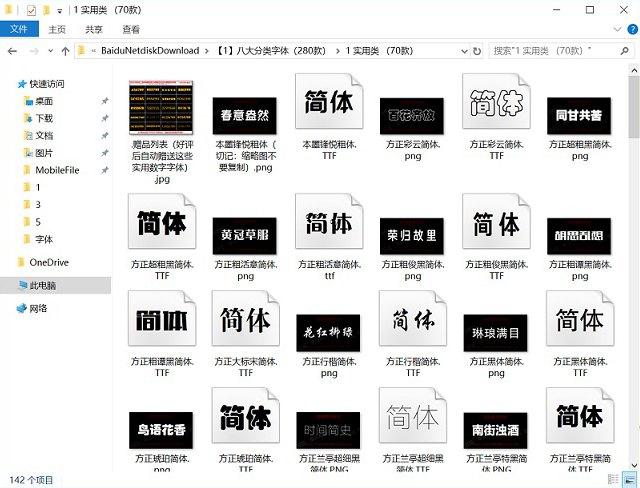
Task: Refresh the current folder
Action: 477,51
